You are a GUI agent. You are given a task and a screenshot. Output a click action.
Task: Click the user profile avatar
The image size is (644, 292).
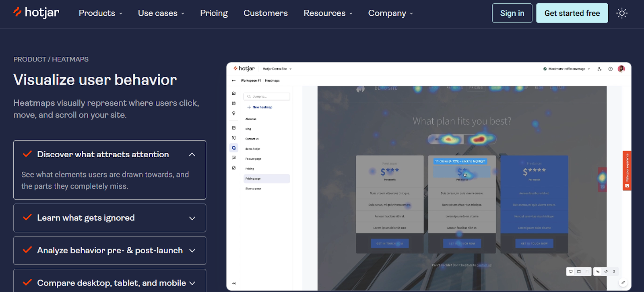621,69
